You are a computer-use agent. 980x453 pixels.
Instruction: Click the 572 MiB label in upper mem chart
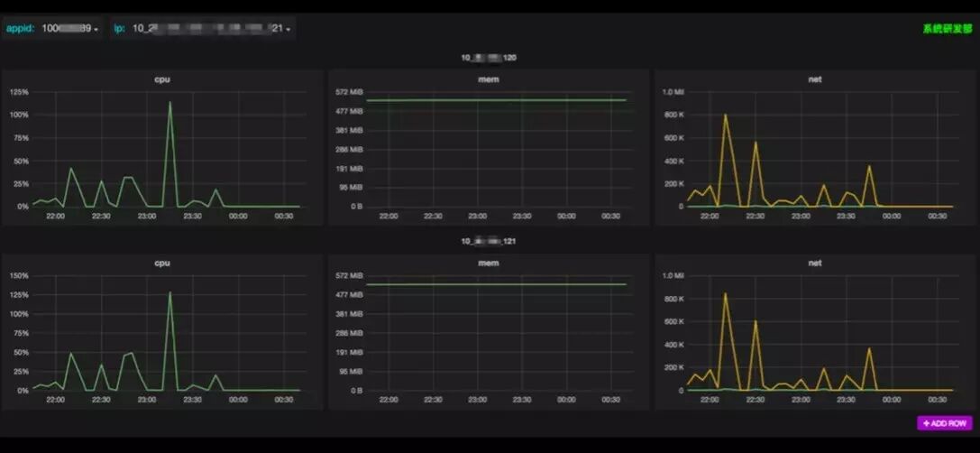350,92
